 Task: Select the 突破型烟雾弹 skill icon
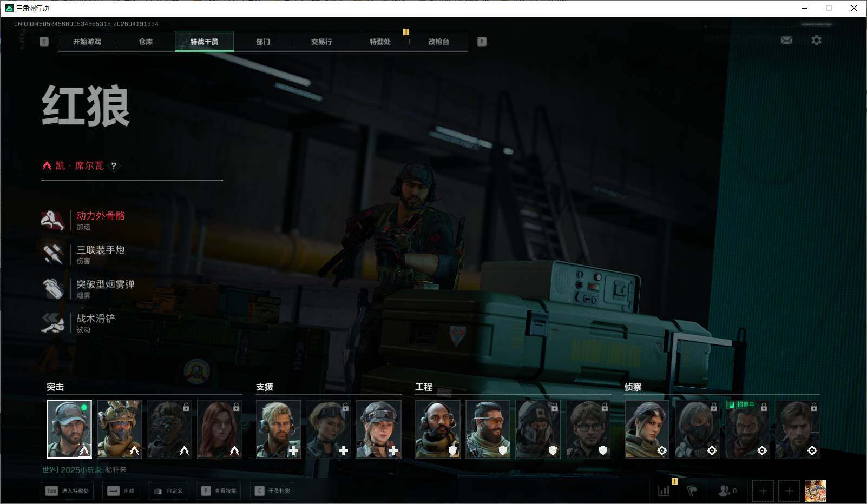(52, 288)
